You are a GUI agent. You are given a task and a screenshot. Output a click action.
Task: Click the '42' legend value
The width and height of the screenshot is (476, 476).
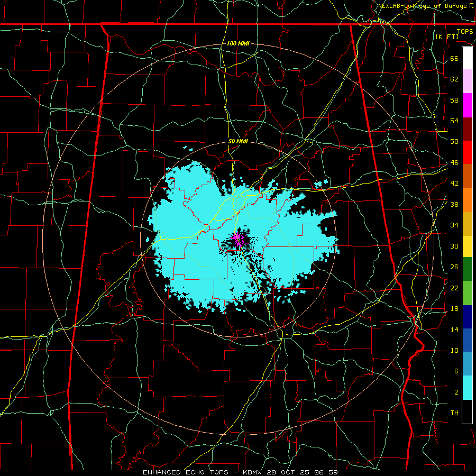pyautogui.click(x=454, y=184)
